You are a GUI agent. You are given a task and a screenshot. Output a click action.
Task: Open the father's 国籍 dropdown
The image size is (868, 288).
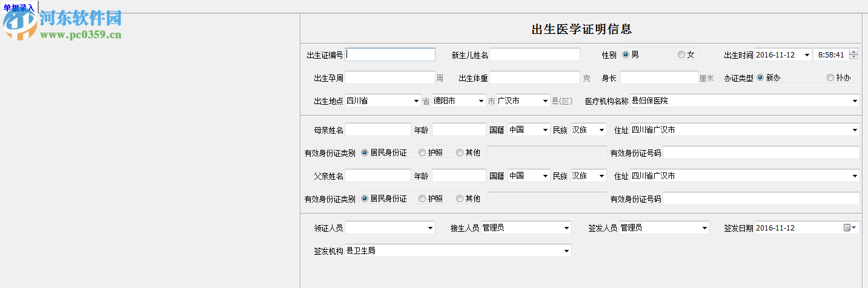pos(545,175)
